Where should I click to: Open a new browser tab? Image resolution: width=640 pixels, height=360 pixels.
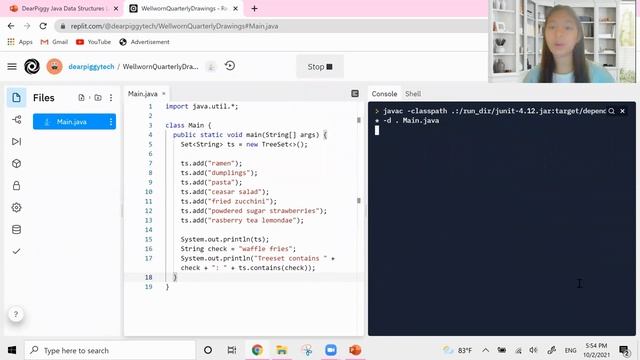point(254,9)
